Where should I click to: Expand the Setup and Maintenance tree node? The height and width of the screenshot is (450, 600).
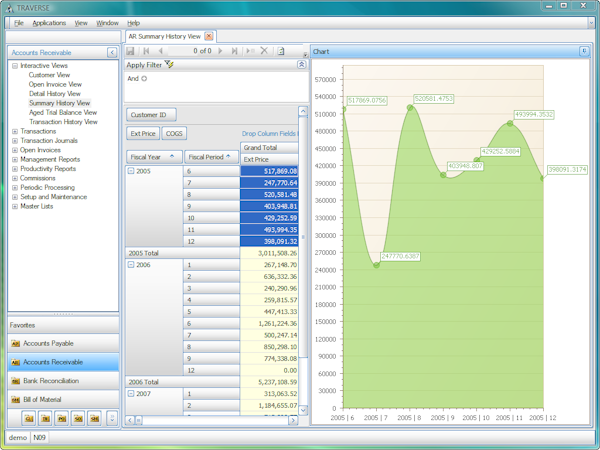point(15,197)
